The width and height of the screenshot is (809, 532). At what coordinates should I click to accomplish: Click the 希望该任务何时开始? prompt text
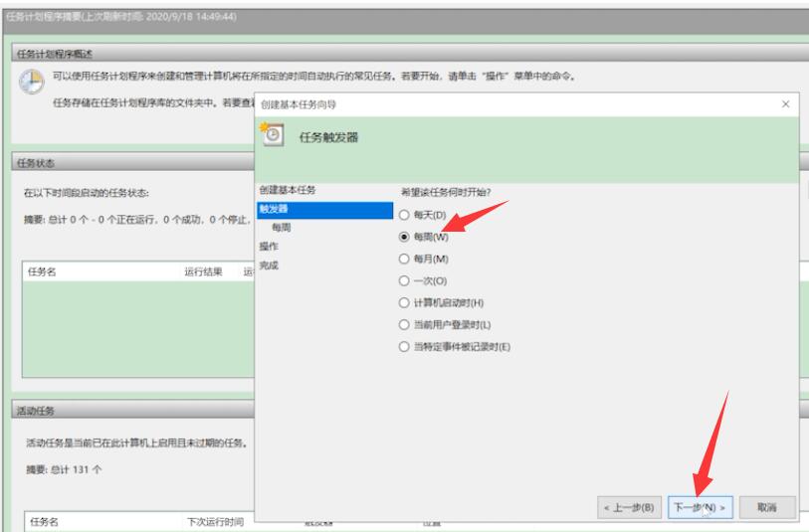coord(446,192)
